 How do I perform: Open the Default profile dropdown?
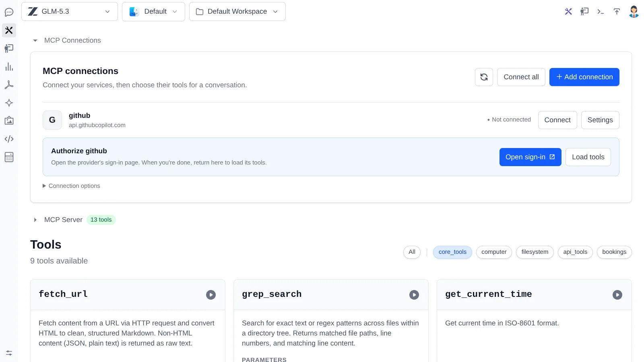point(153,11)
